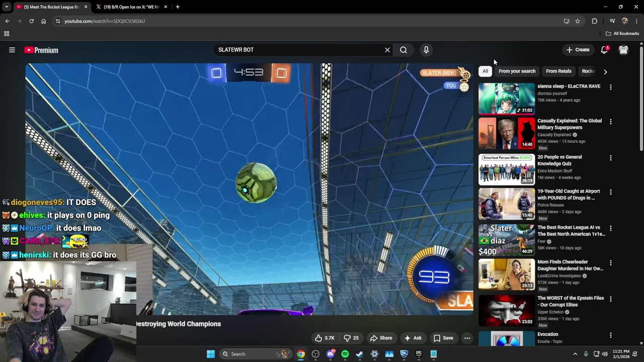Open Windows Start menu
Screen dimensions: 644x362
(211, 354)
